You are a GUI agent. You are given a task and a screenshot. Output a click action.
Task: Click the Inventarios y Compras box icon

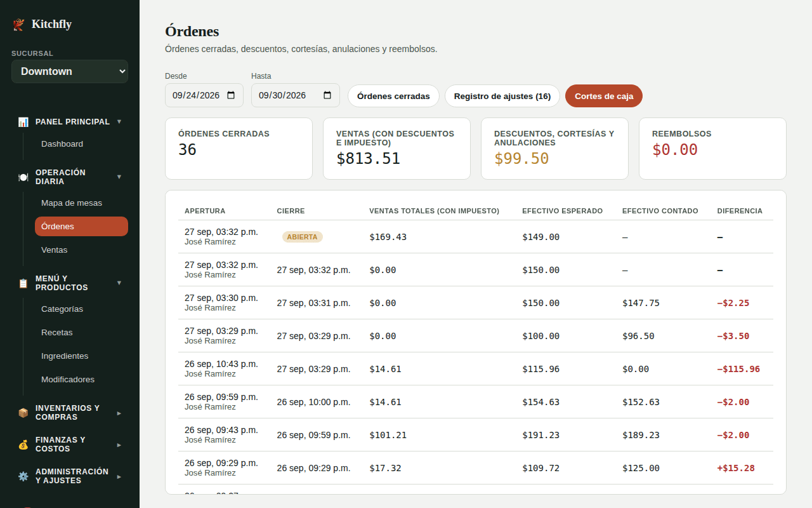pyautogui.click(x=23, y=413)
